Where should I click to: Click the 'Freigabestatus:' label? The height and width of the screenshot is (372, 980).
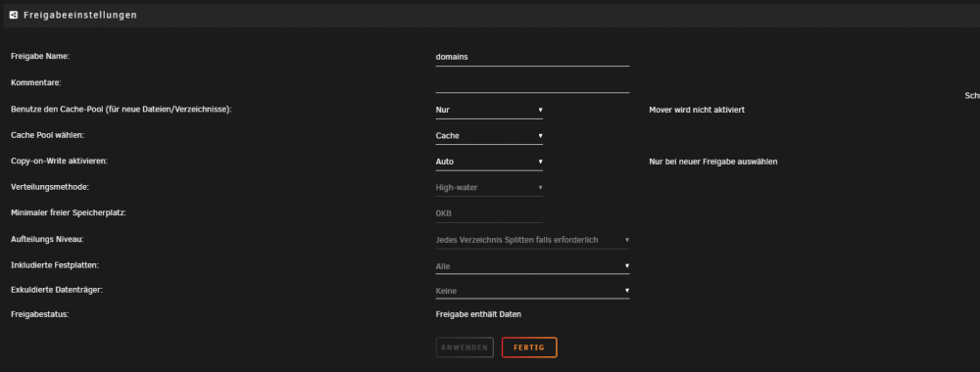40,314
